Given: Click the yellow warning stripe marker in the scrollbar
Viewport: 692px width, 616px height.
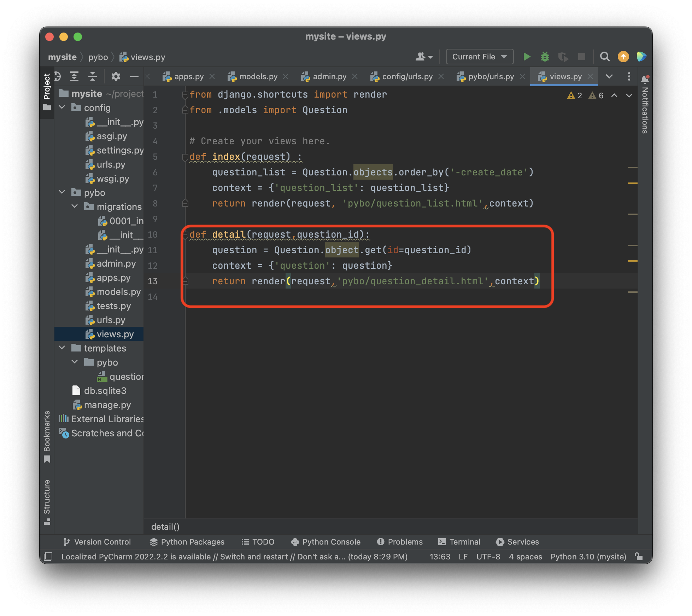Looking at the screenshot, I should tap(632, 183).
